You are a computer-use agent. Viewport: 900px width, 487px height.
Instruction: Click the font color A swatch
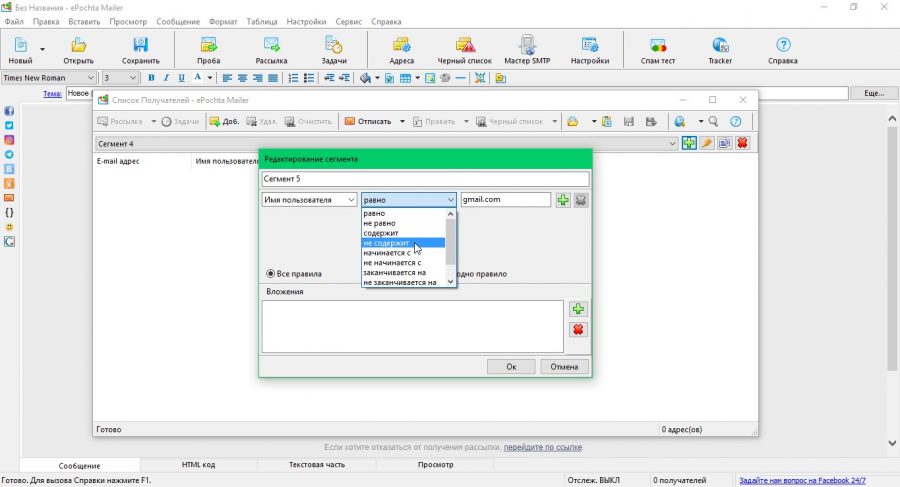point(197,78)
